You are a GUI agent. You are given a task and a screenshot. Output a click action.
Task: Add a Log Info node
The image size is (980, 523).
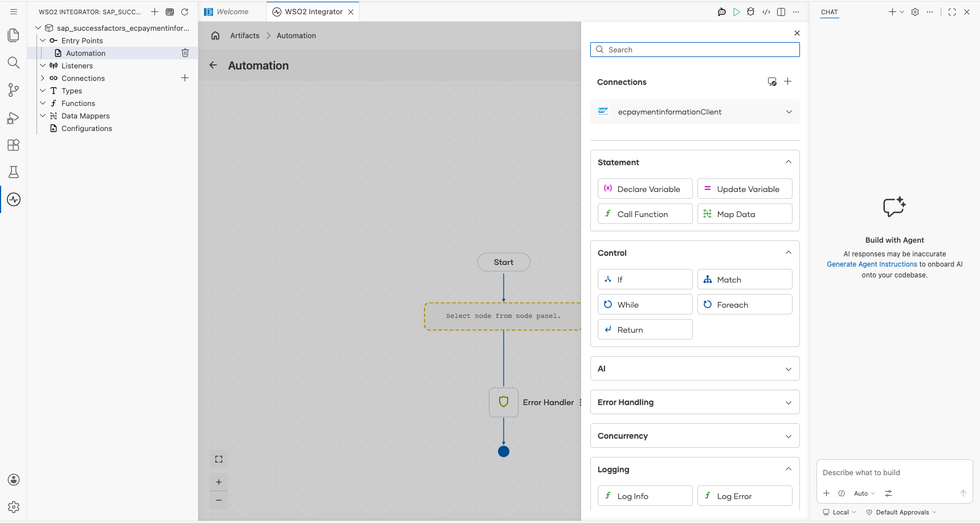point(645,496)
